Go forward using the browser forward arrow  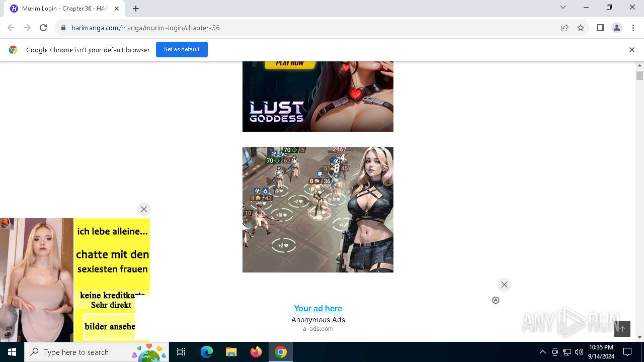click(x=27, y=28)
